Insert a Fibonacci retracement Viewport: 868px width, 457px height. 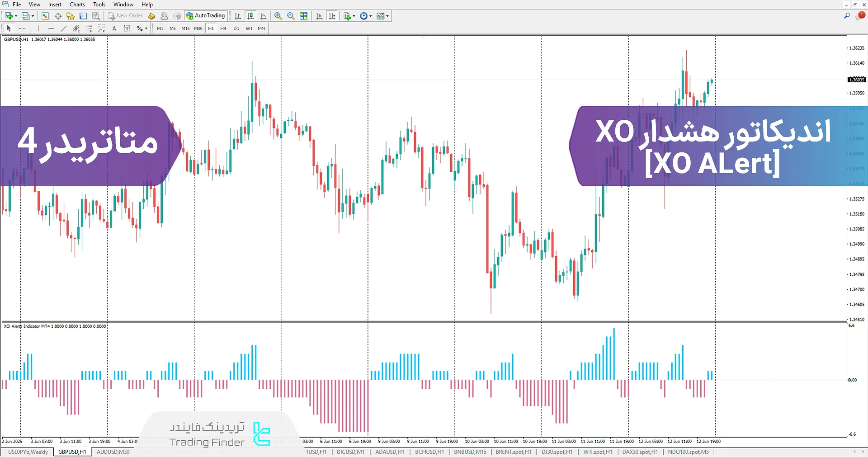(x=89, y=28)
